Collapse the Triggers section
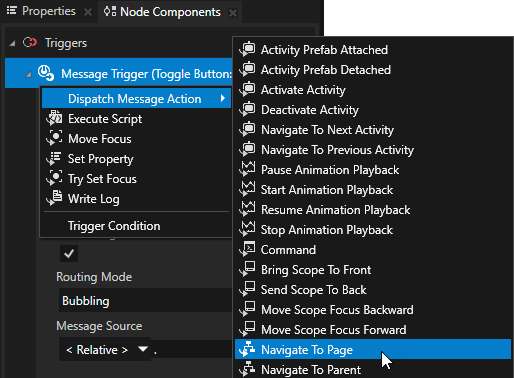The height and width of the screenshot is (378, 514). click(x=12, y=43)
